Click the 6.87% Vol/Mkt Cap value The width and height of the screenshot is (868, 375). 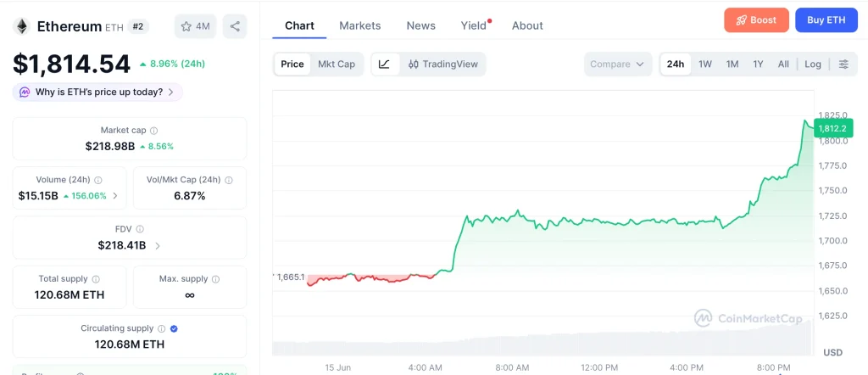click(x=190, y=195)
